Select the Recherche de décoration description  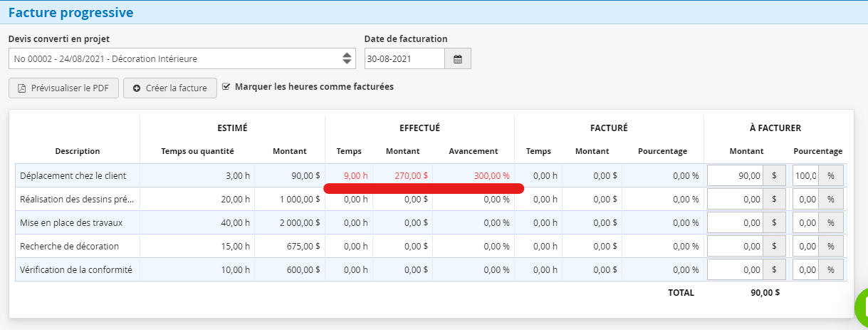coord(69,247)
